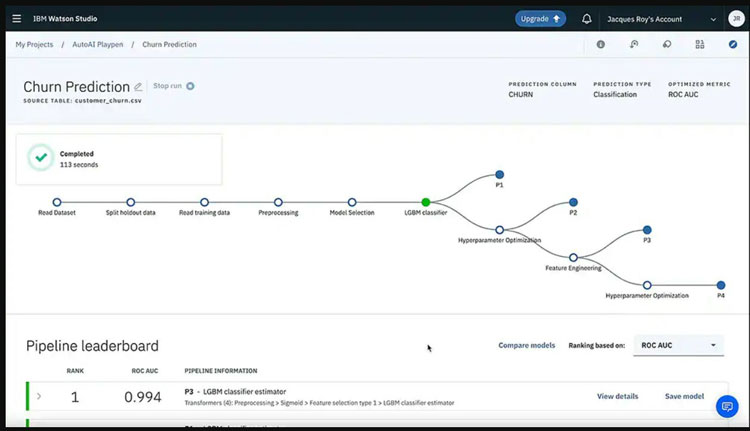Click the ROC AUC column header

click(144, 371)
